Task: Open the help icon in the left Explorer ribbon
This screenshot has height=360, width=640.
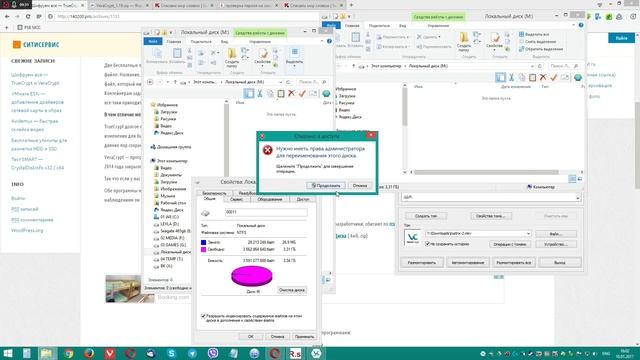Action: click(329, 41)
